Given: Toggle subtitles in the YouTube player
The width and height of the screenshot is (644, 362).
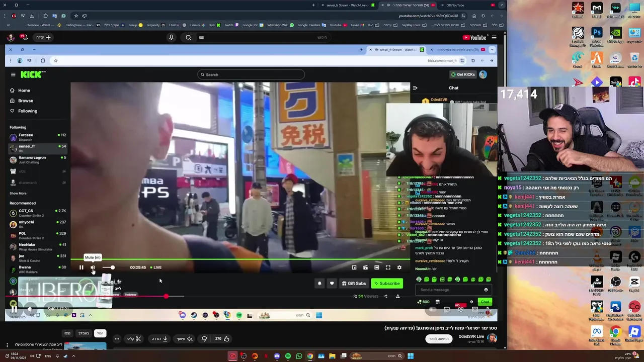Looking at the screenshot, I should point(447,309).
